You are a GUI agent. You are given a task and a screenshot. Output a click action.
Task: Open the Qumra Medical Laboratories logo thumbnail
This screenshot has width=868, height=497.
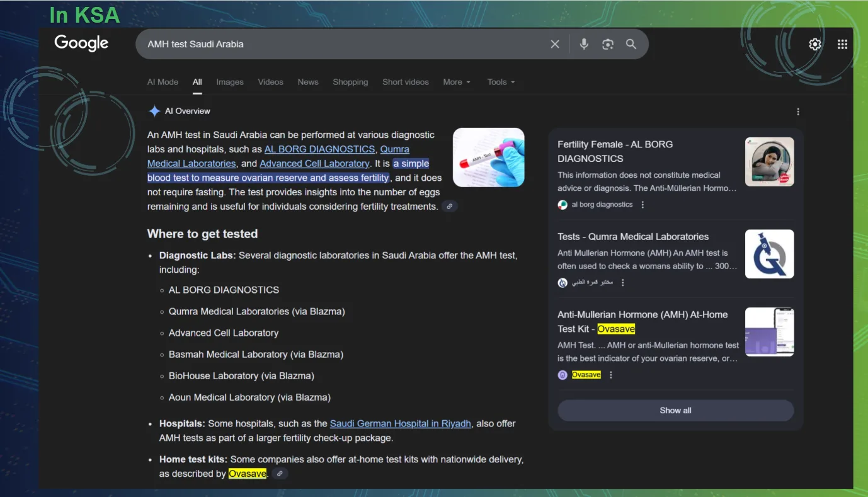click(769, 254)
